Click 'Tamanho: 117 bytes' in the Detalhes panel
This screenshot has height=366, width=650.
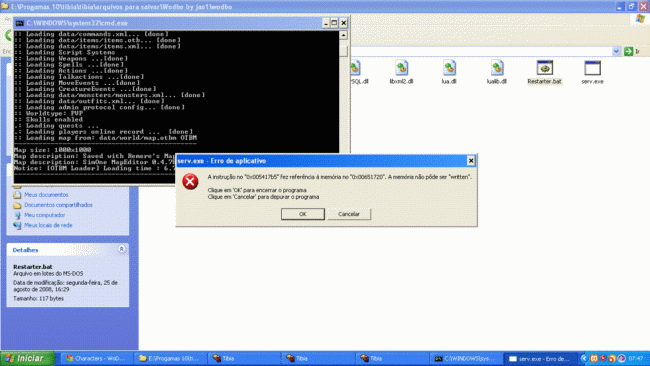pos(39,298)
